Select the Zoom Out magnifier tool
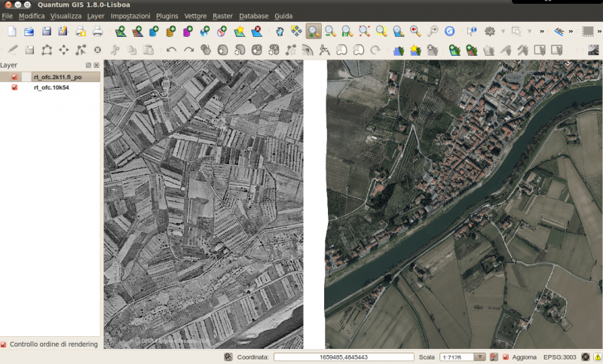The width and height of the screenshot is (603, 364). (x=330, y=31)
